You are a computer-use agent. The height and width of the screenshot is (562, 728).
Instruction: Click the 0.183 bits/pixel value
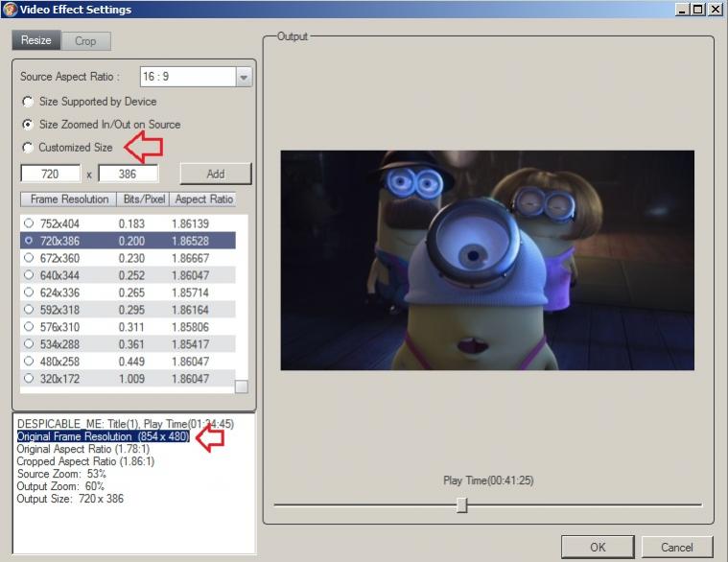[x=131, y=223]
